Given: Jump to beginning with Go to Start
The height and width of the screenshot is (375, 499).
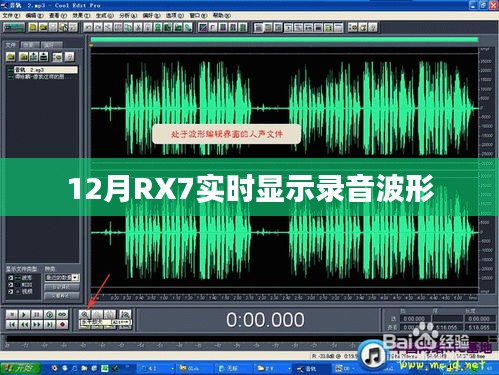Looking at the screenshot, I should [x=12, y=324].
